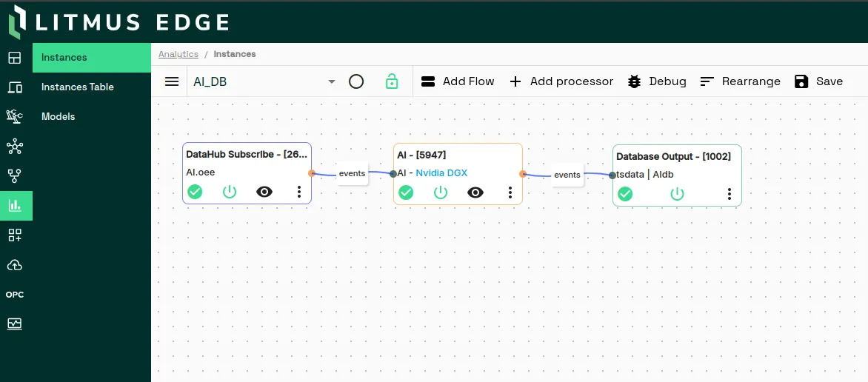Go to the Analytics breadcrumb link
Image resolution: width=868 pixels, height=382 pixels.
(178, 54)
